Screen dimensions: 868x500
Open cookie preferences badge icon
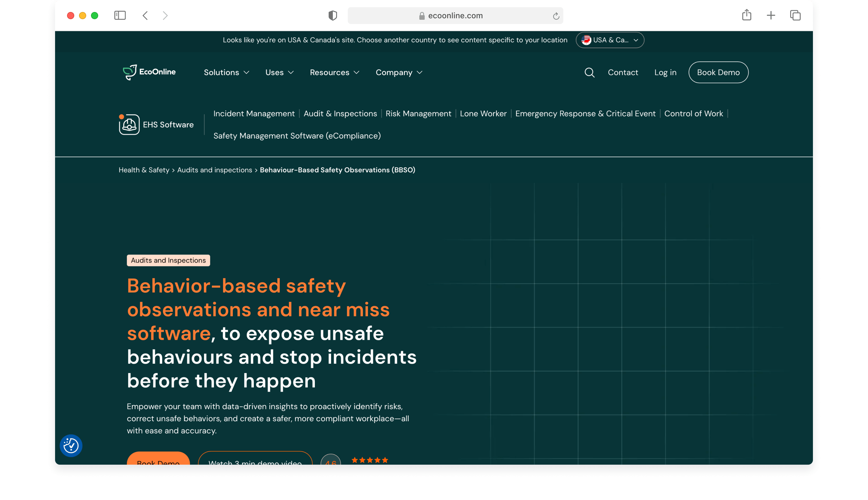(x=71, y=446)
